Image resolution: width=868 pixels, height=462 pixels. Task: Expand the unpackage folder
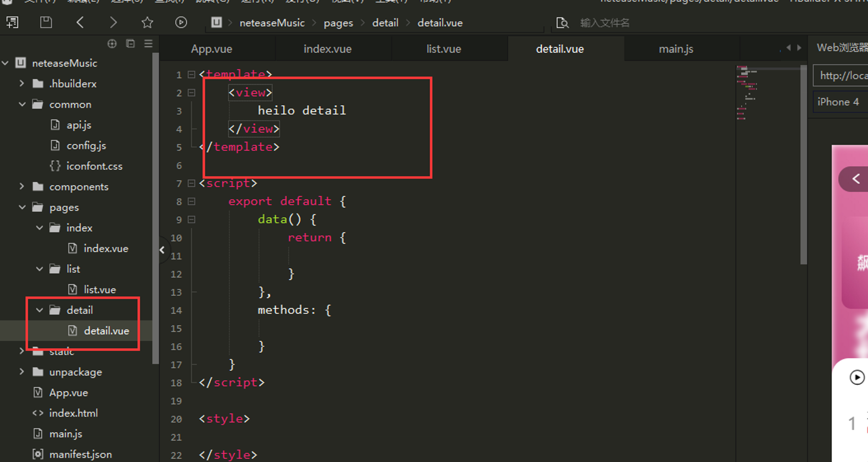tap(22, 372)
